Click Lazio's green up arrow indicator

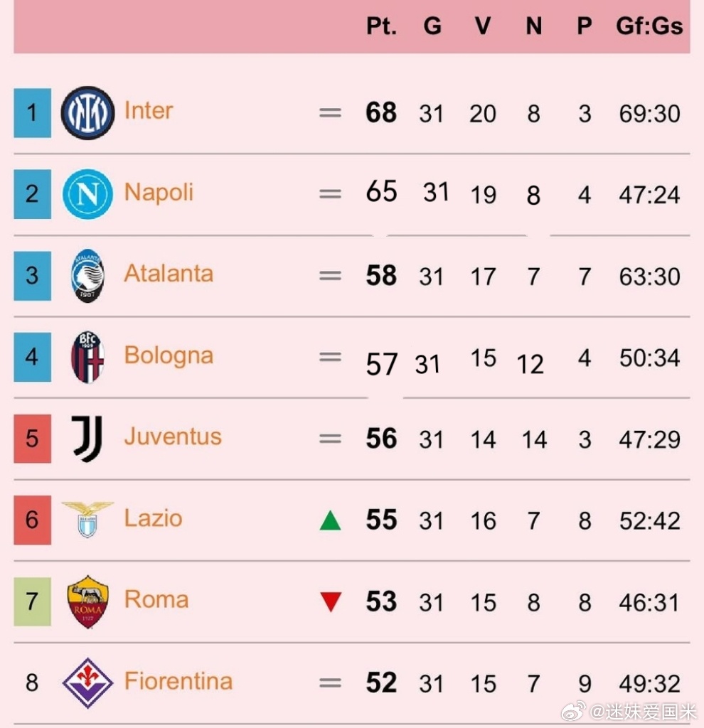click(x=330, y=520)
